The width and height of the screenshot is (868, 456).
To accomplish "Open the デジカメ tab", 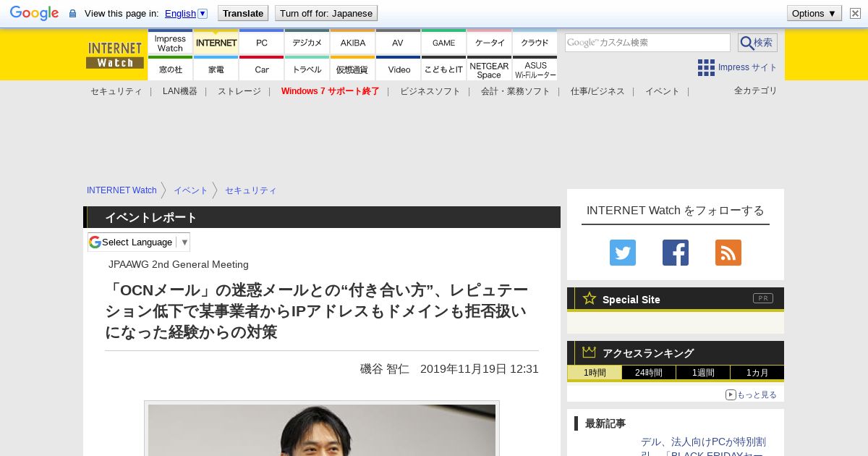I will (x=307, y=43).
